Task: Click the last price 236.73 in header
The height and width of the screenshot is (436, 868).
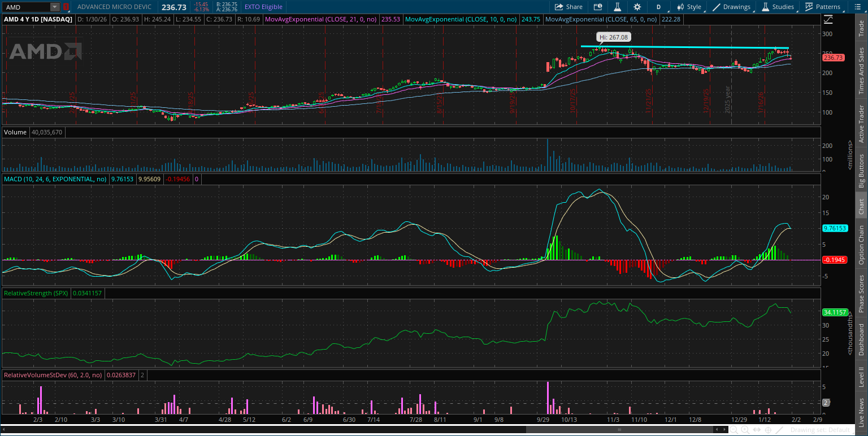Action: click(173, 7)
